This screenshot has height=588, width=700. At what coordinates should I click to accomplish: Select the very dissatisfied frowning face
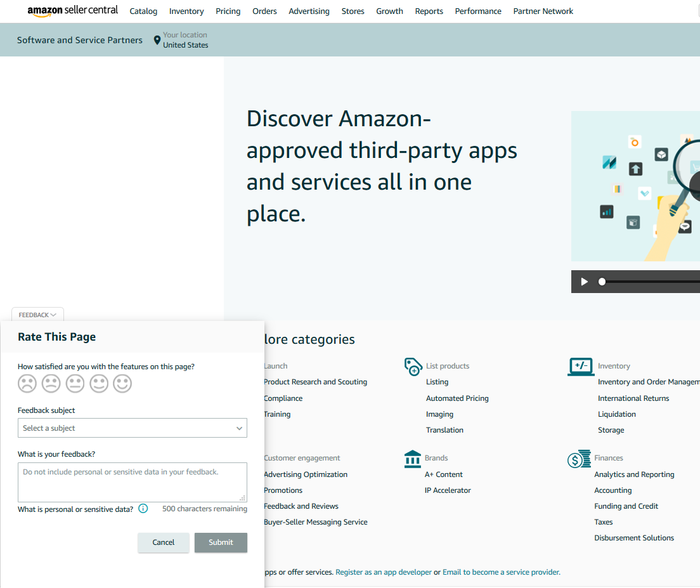(x=27, y=384)
